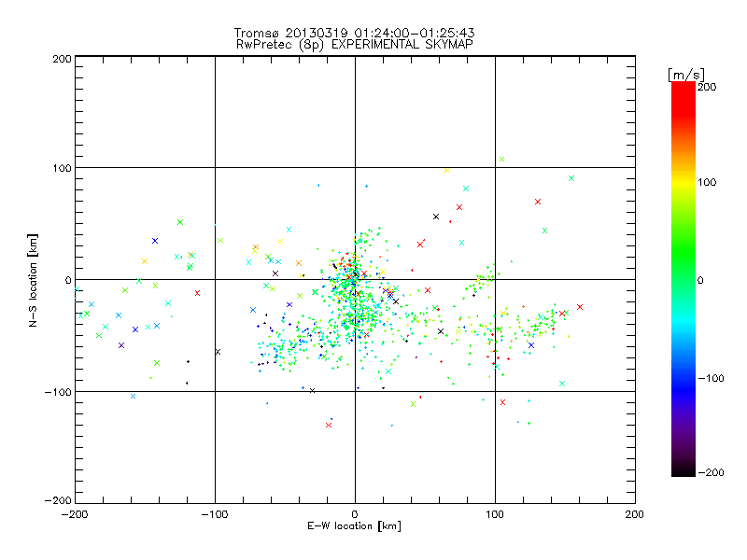Click the y-axis tick label 0

tap(68, 280)
